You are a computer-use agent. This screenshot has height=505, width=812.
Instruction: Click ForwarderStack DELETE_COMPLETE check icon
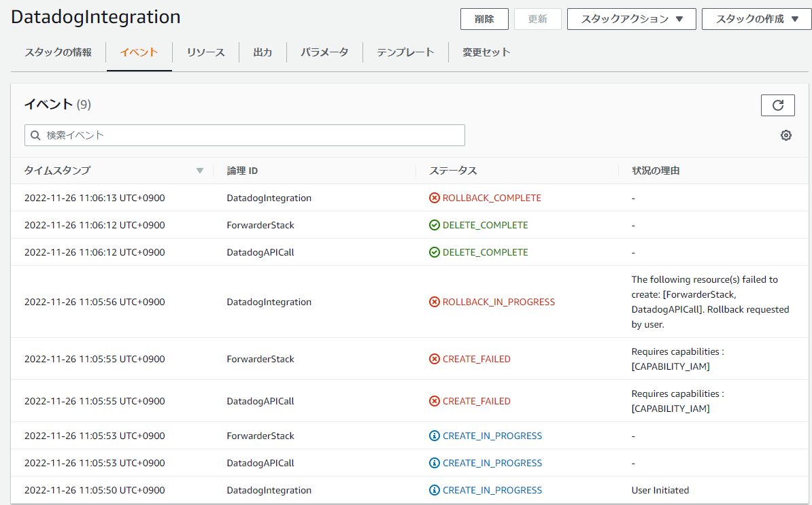(434, 225)
